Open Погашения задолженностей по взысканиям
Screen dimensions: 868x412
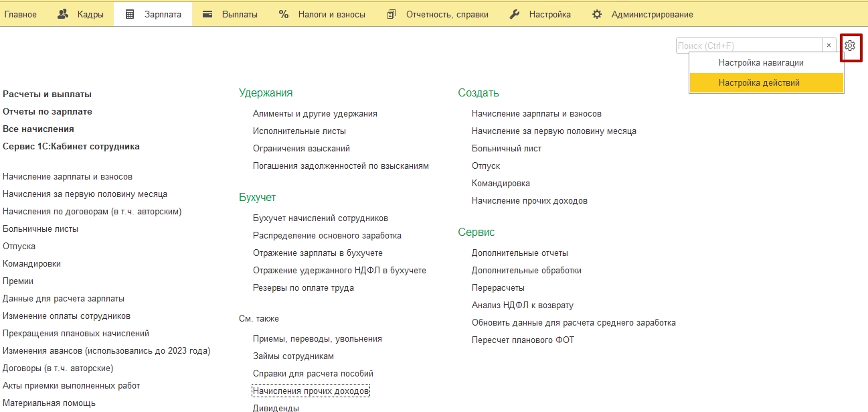pyautogui.click(x=341, y=166)
